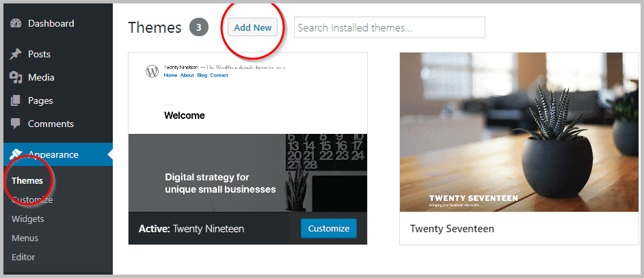Open the Widgets submenu item

click(27, 219)
